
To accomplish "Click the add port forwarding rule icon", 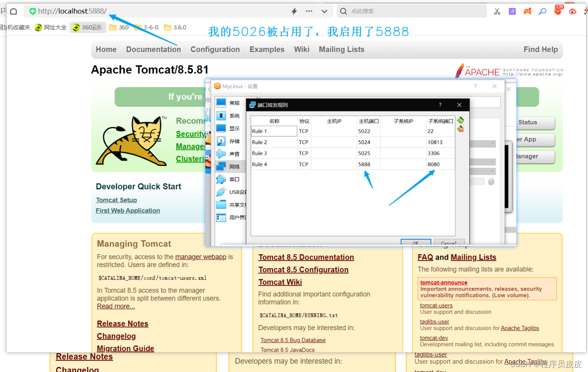I will coord(461,120).
